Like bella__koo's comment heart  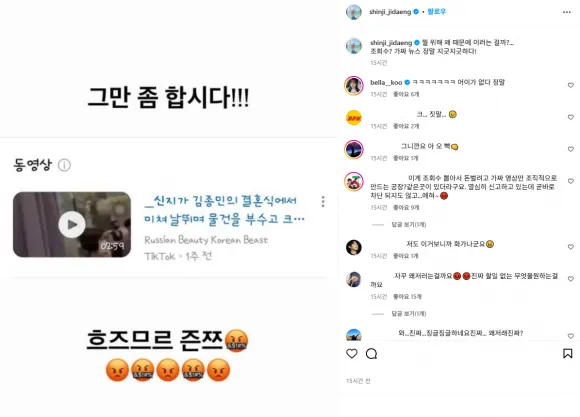571,85
